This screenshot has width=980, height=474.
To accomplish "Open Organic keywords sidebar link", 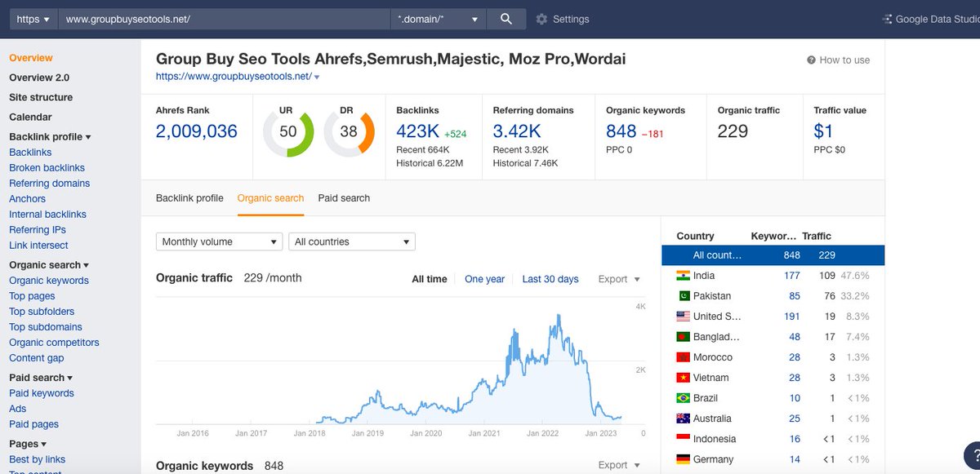I will (49, 281).
